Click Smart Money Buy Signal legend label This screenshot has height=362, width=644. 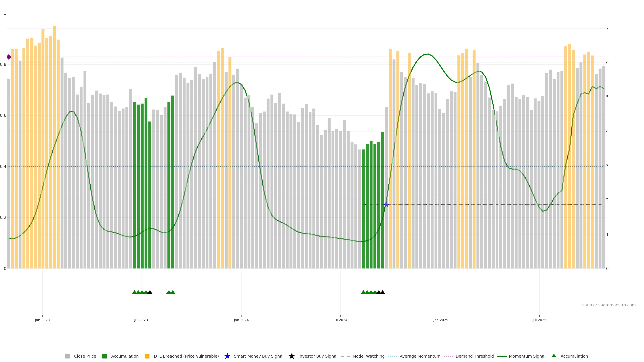tap(258, 356)
